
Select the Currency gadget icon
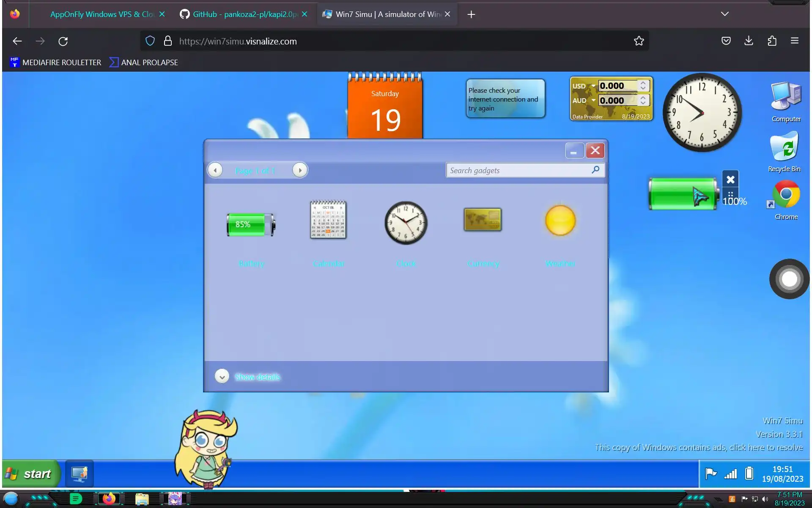(483, 219)
